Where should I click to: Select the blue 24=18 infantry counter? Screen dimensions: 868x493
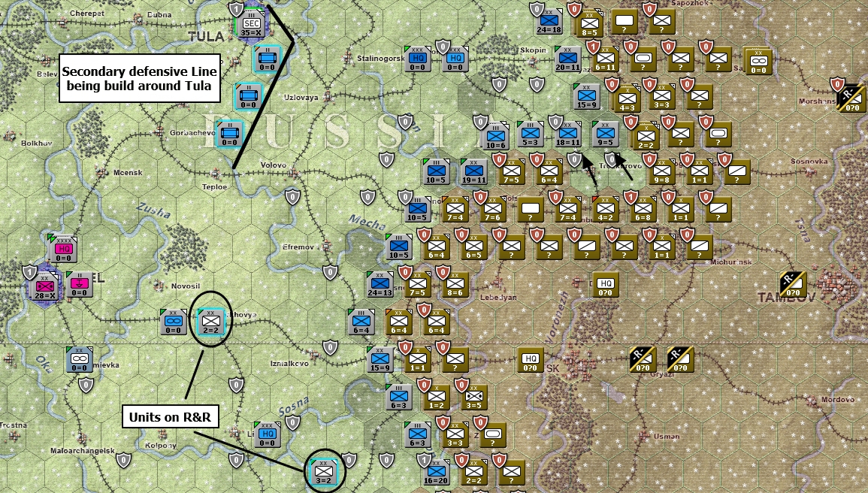coord(549,22)
